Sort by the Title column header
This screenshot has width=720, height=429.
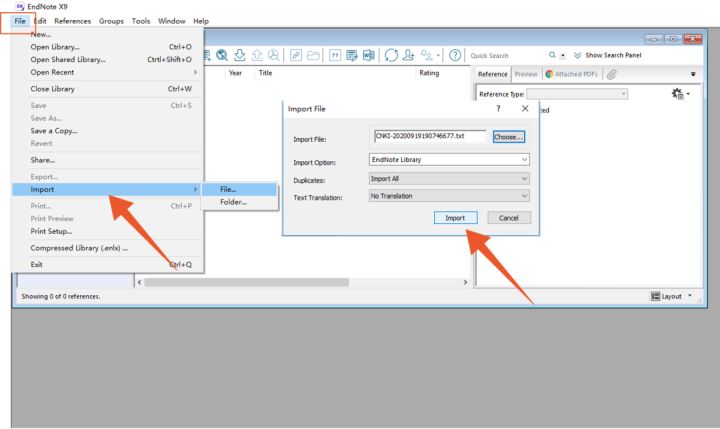[x=265, y=73]
